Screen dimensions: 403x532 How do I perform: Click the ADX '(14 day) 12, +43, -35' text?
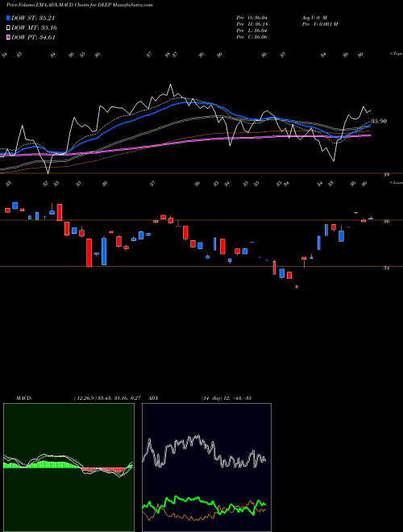pos(226,398)
